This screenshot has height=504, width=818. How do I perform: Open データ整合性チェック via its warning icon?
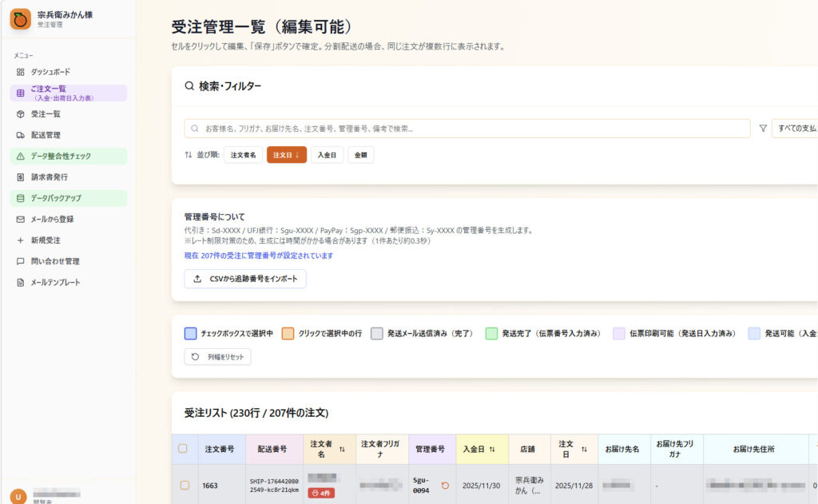(20, 156)
